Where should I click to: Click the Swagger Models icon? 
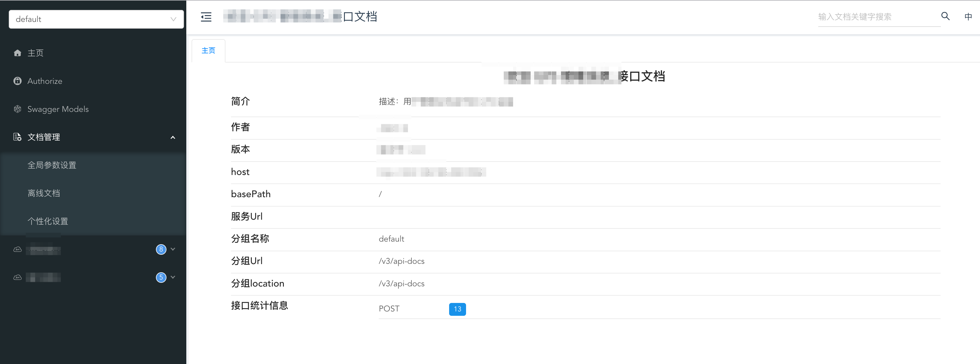pyautogui.click(x=18, y=109)
